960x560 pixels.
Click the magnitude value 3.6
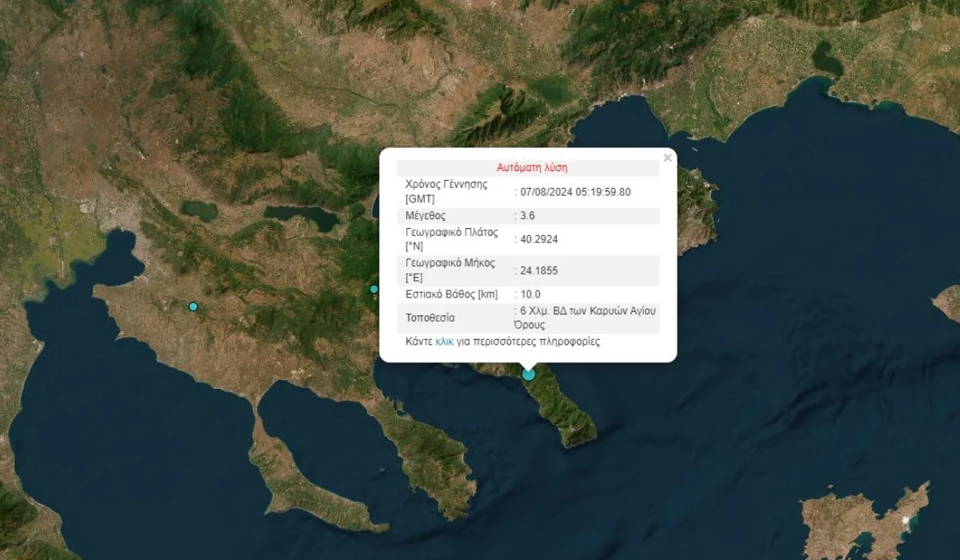point(529,216)
